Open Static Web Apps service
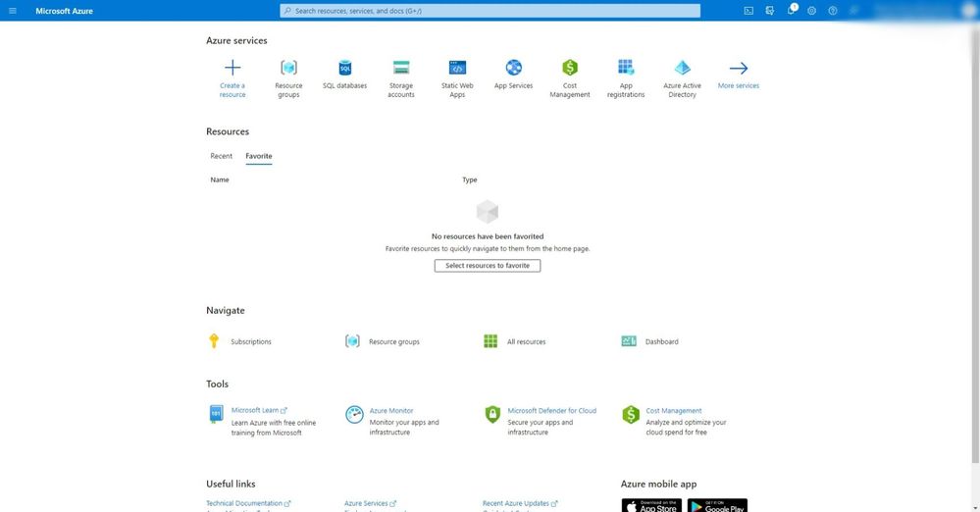The width and height of the screenshot is (980, 512). click(x=457, y=78)
